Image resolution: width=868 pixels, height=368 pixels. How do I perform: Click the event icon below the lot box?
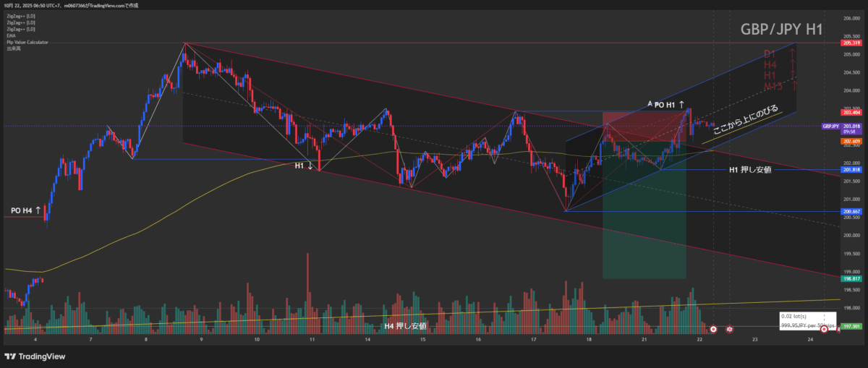coord(824,330)
